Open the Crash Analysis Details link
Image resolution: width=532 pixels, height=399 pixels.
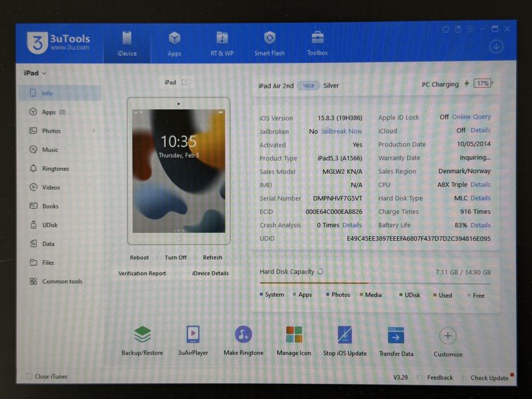coord(352,225)
